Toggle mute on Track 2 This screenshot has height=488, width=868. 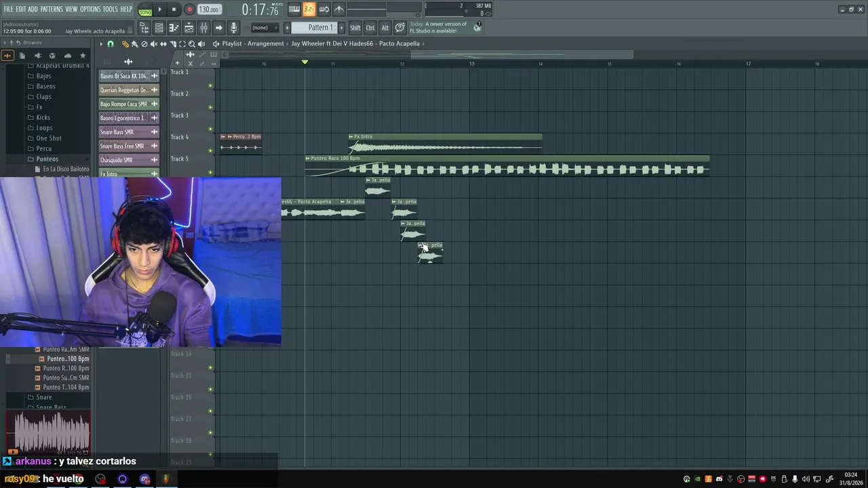[x=210, y=107]
